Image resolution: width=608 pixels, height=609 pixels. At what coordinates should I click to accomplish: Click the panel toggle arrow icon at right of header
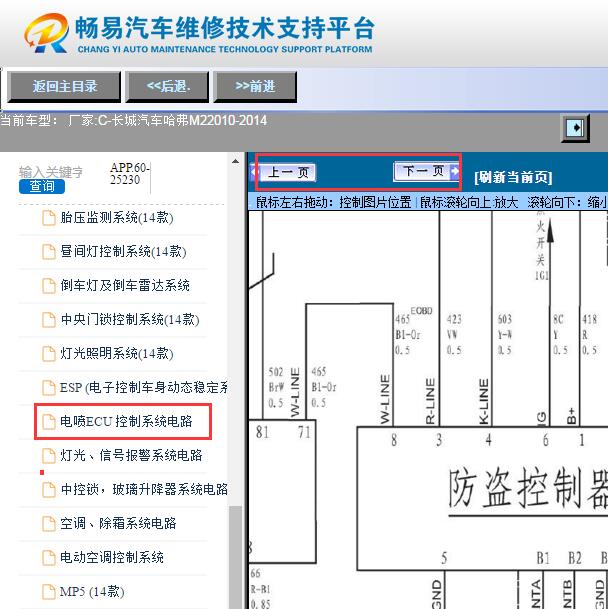pyautogui.click(x=575, y=128)
